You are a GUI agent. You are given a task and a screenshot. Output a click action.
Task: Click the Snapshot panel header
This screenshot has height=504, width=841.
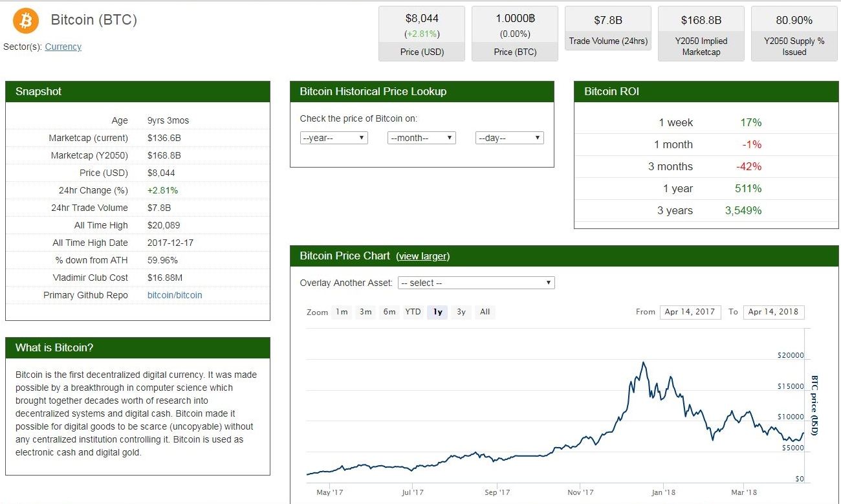click(138, 92)
